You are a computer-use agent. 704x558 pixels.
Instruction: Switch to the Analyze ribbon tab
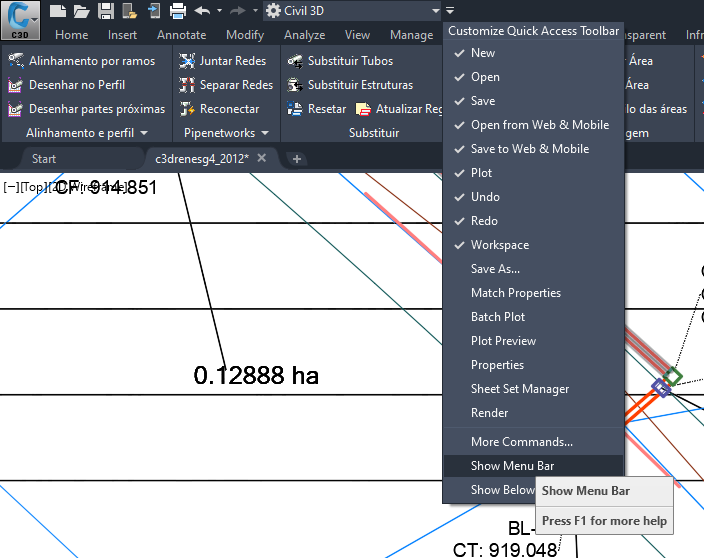click(x=304, y=35)
